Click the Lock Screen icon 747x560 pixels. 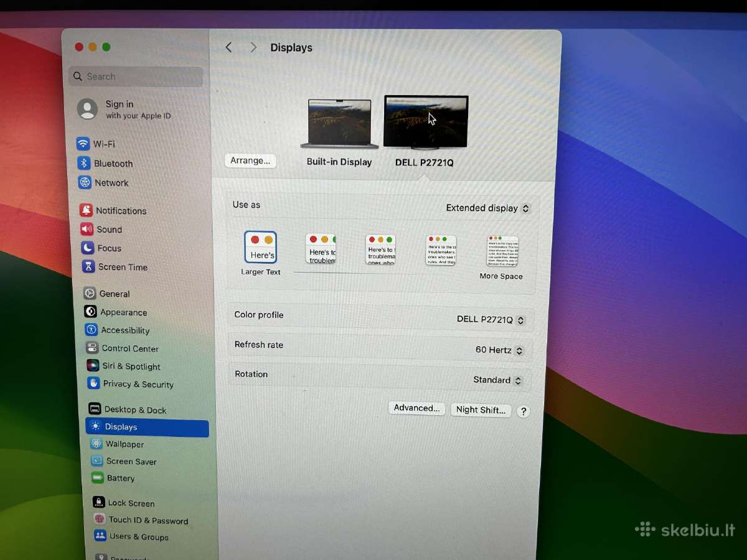coord(98,502)
